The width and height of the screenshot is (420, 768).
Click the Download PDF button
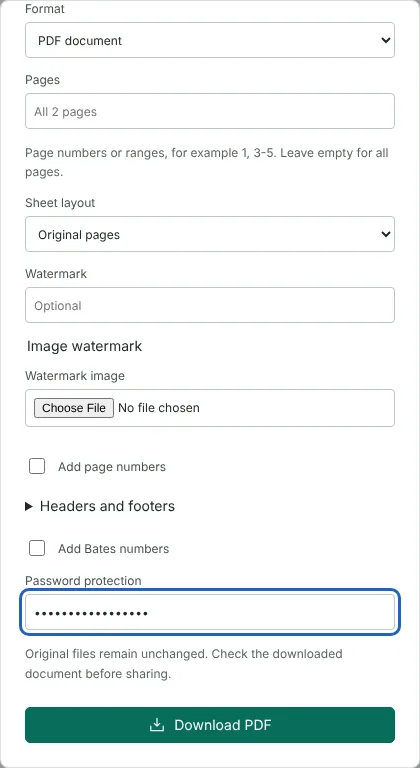210,725
